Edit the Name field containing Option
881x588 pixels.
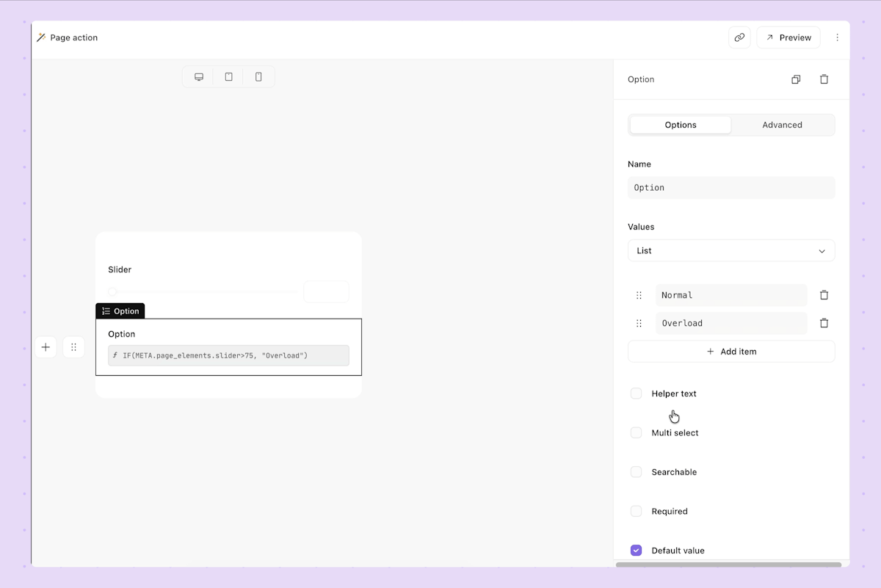(x=731, y=188)
